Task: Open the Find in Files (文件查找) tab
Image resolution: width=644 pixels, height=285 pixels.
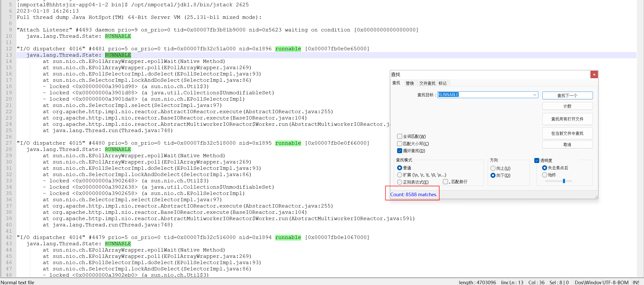Action: [x=427, y=83]
